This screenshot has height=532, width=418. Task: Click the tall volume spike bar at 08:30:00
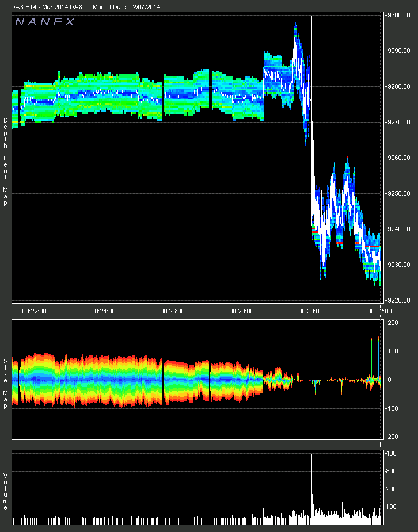click(x=311, y=488)
